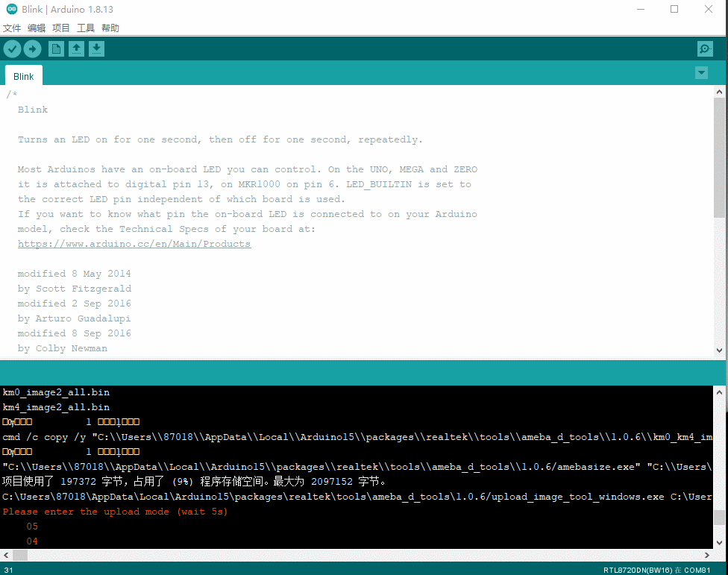
Task: Save sketch using the Save icon
Action: point(96,48)
